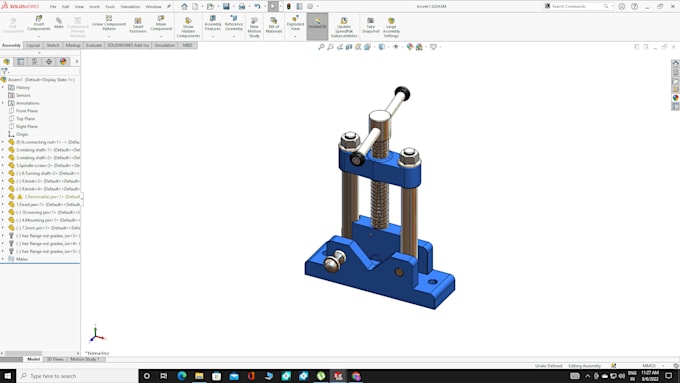Select the Move Component tool
The image size is (680, 383).
coord(161,23)
